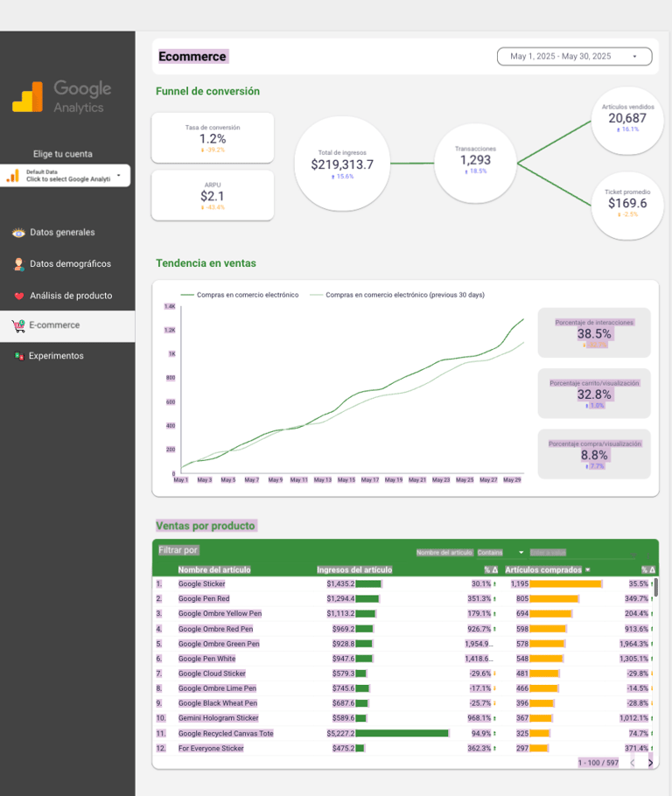Click the Elige tu cuenta label
672x796 pixels.
(x=63, y=154)
